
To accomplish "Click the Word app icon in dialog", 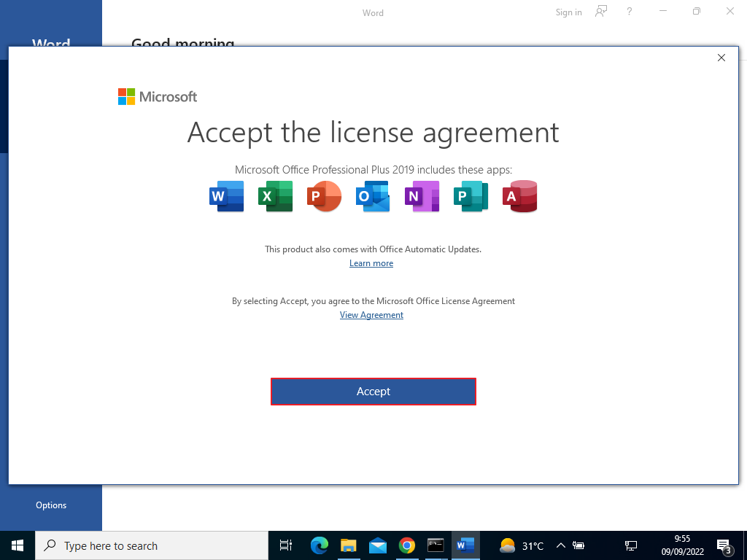I will coord(227,196).
